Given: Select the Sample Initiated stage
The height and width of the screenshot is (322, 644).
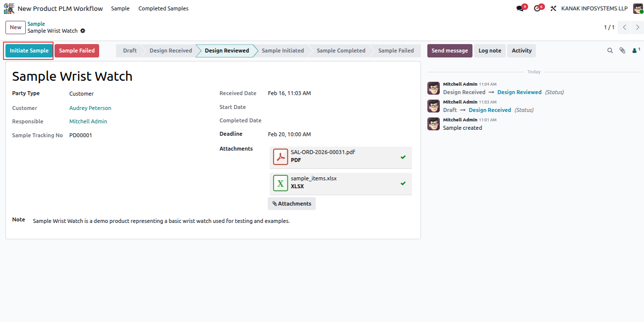Looking at the screenshot, I should coord(283,51).
